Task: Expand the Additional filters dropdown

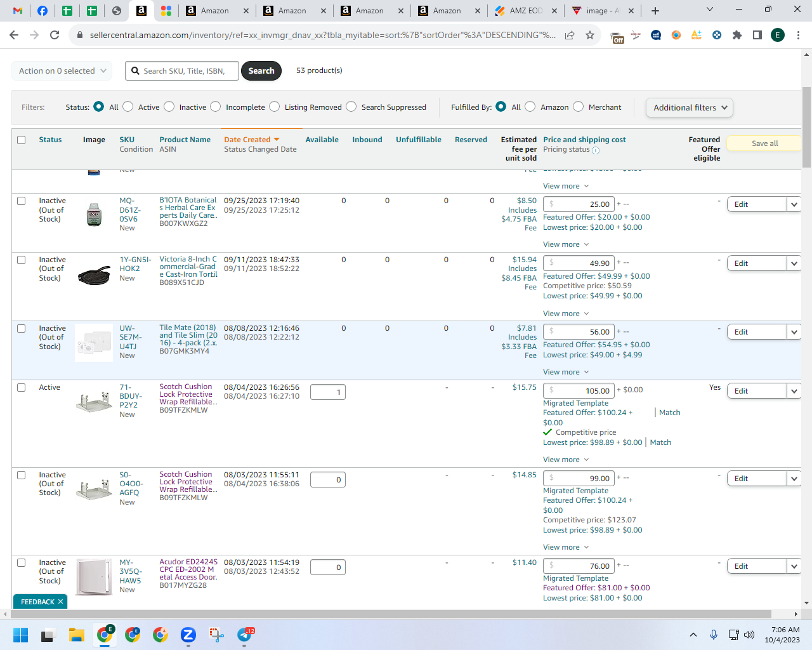Action: click(x=690, y=108)
